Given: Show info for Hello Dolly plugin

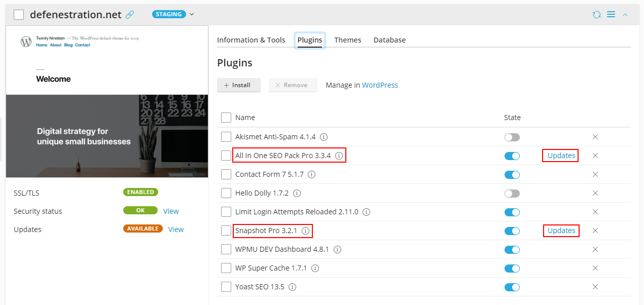Looking at the screenshot, I should (297, 193).
